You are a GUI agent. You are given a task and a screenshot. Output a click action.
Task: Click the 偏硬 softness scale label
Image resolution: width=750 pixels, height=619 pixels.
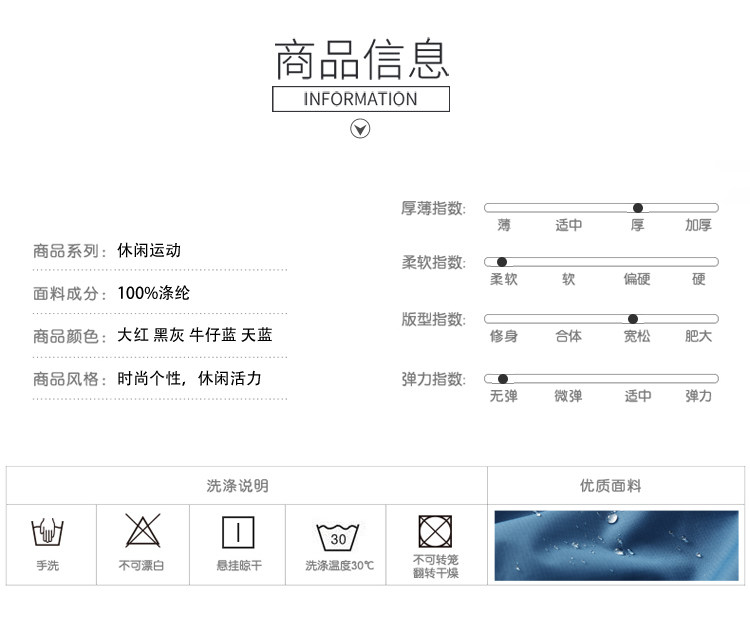[x=637, y=279]
